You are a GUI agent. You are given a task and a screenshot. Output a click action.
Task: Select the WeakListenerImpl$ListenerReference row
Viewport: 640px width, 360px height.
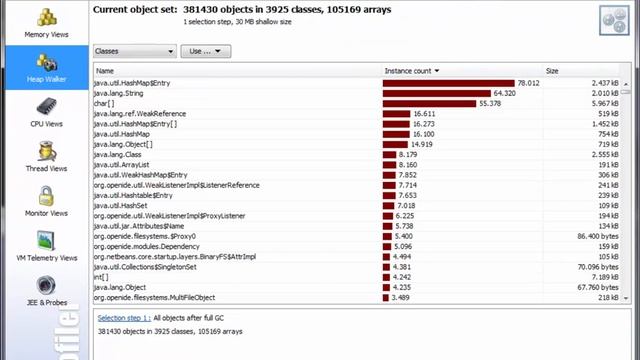(x=357, y=185)
